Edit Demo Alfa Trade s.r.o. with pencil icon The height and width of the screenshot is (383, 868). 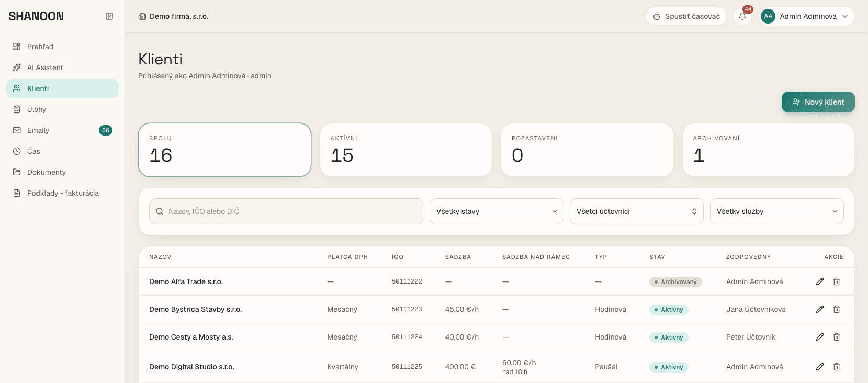click(820, 281)
